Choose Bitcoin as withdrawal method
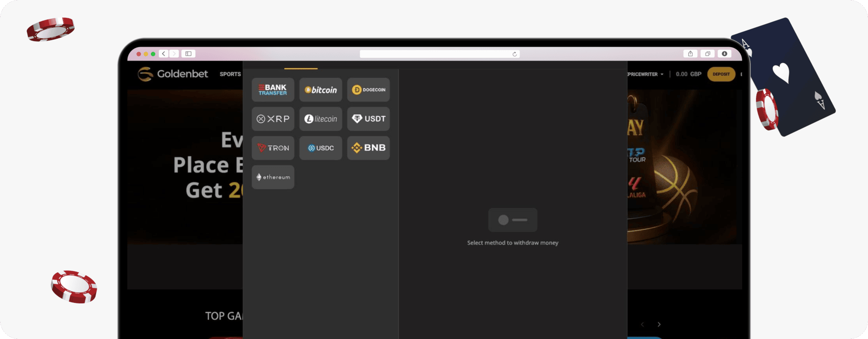This screenshot has height=339, width=868. pyautogui.click(x=321, y=90)
